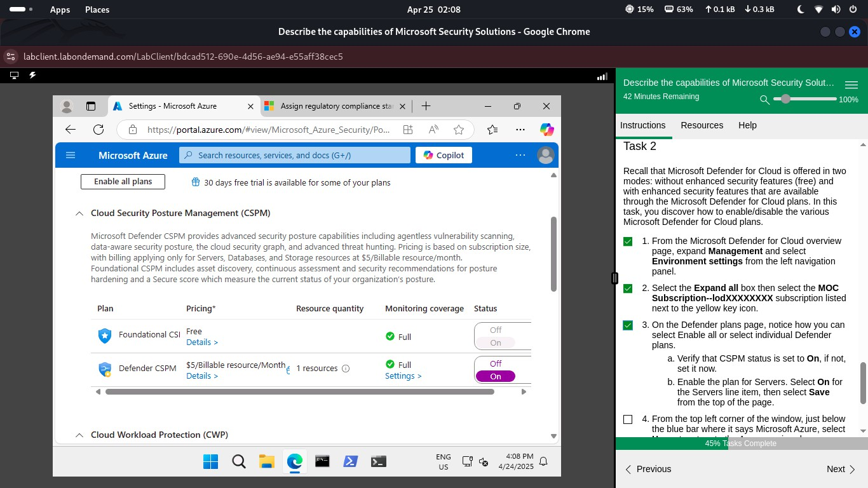This screenshot has width=868, height=488.
Task: Check the Task 2 step 4 checkbox
Action: 628,419
